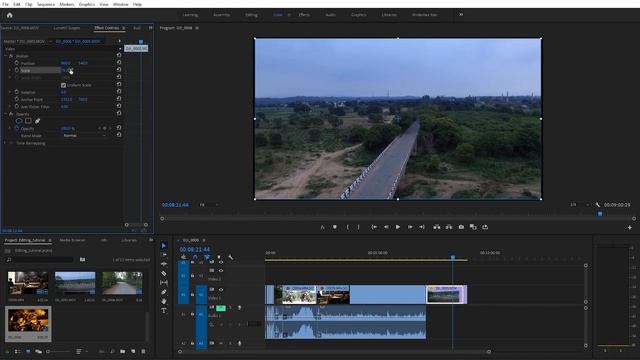Open the Markers menu

(x=67, y=4)
